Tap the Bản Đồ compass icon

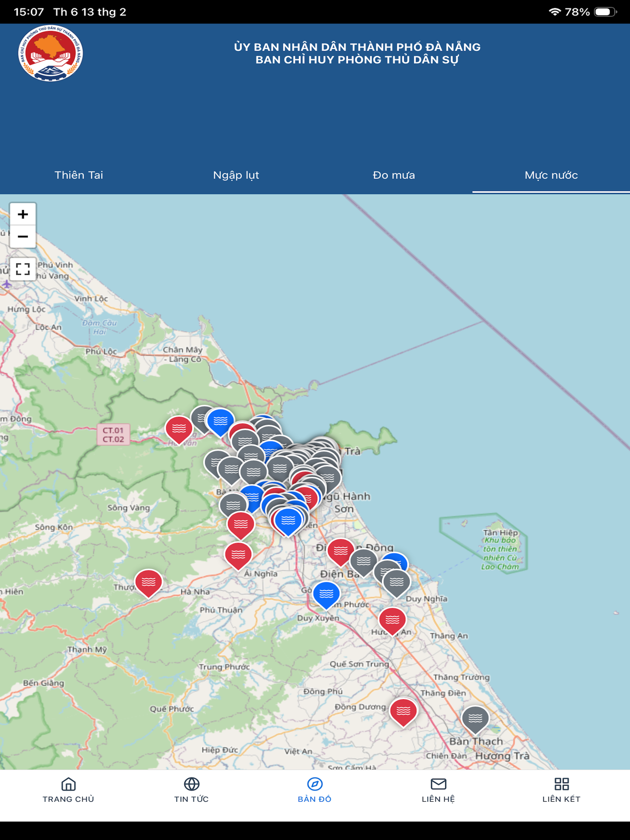(315, 784)
